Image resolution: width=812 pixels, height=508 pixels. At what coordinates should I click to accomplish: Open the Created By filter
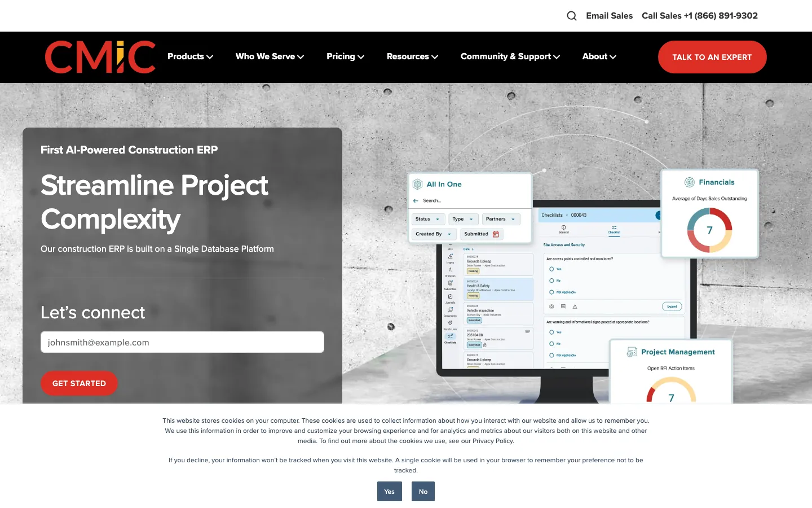pyautogui.click(x=434, y=234)
